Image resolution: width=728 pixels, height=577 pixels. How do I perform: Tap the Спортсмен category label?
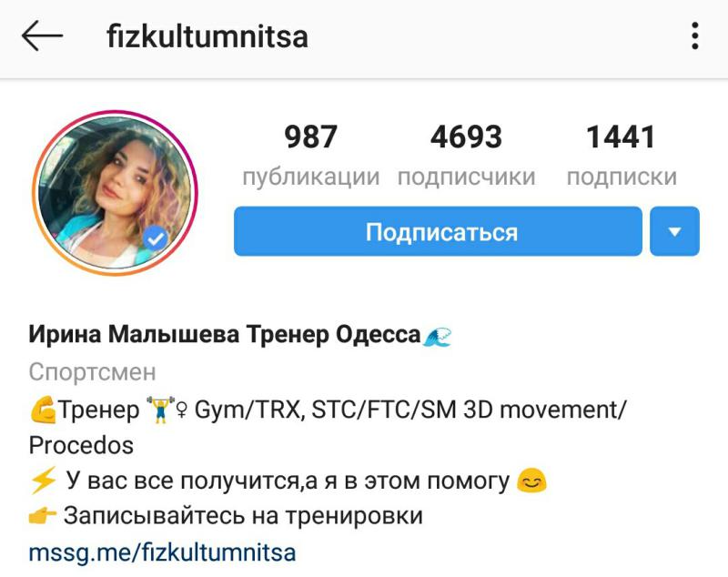pyautogui.click(x=93, y=372)
